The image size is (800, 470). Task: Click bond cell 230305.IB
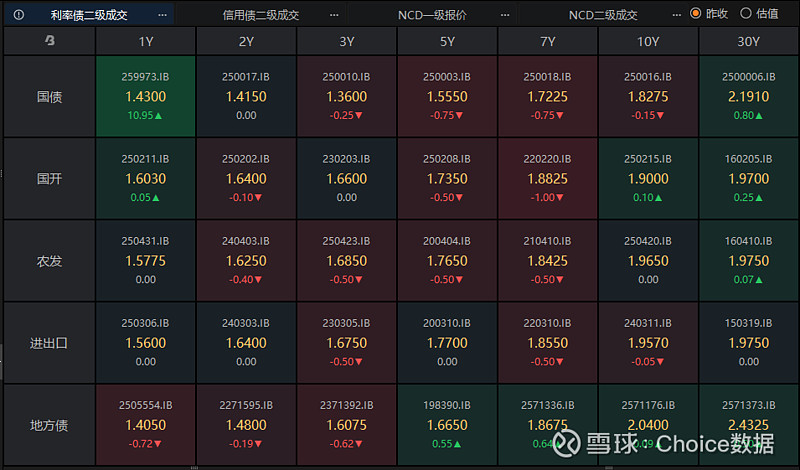click(346, 343)
